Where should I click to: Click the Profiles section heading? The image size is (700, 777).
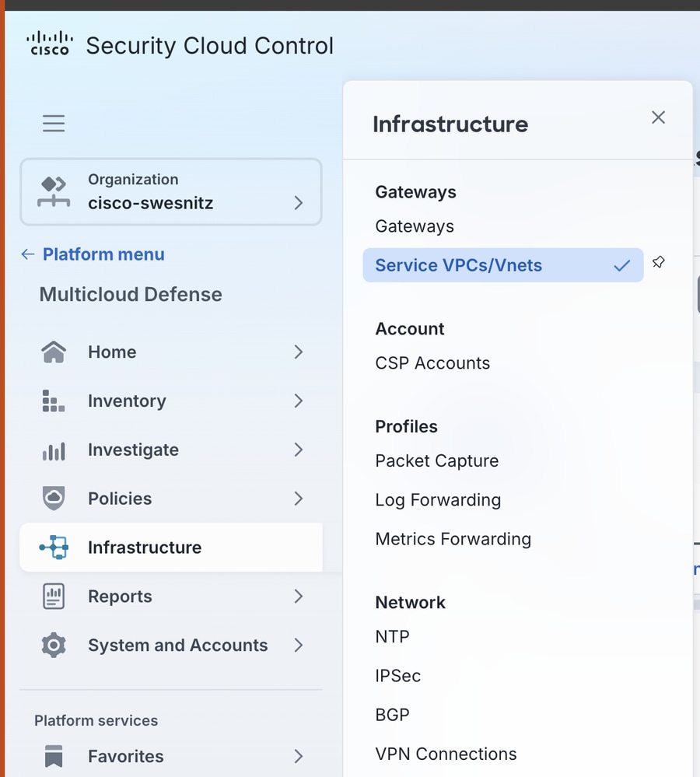click(x=406, y=427)
